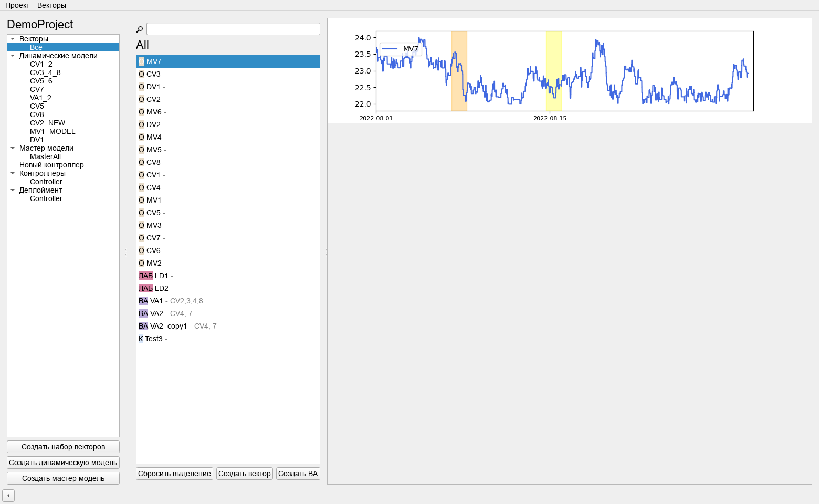
Task: Select the DV1 vector row
Action: tap(228, 87)
